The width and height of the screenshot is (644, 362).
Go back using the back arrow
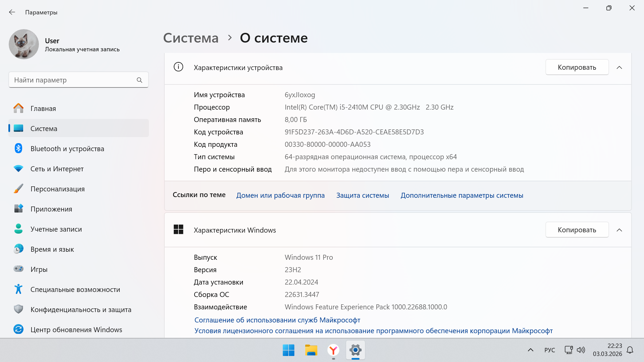[12, 12]
